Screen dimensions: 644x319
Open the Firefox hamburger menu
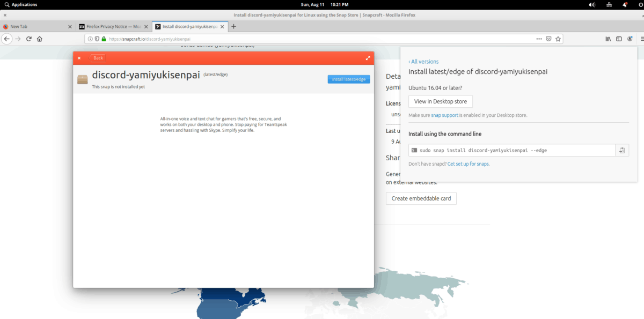pyautogui.click(x=640, y=39)
